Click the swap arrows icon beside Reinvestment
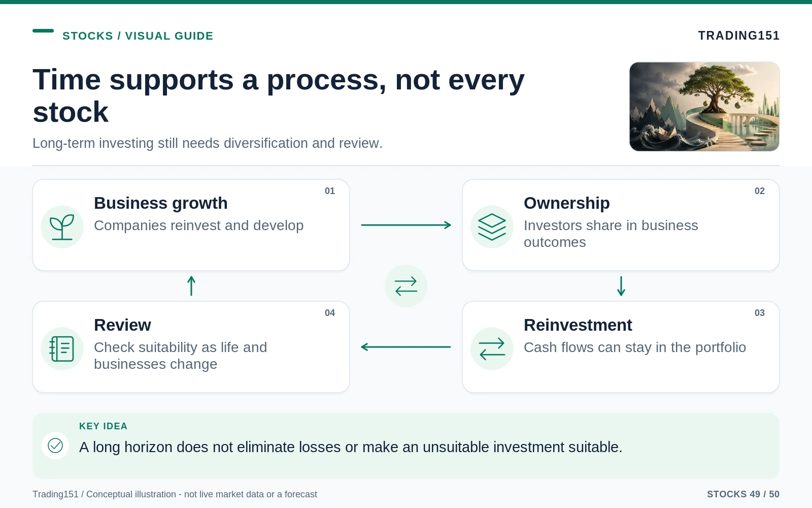 492,348
